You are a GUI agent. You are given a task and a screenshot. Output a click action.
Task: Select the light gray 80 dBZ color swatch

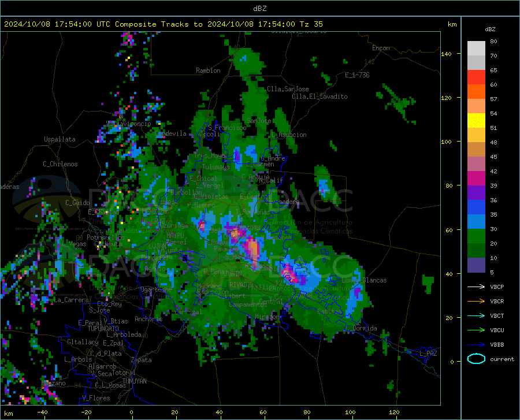(x=476, y=49)
